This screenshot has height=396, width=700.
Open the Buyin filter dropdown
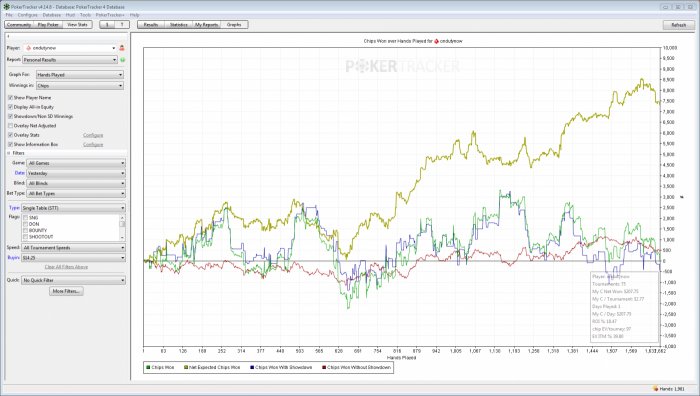(x=73, y=258)
